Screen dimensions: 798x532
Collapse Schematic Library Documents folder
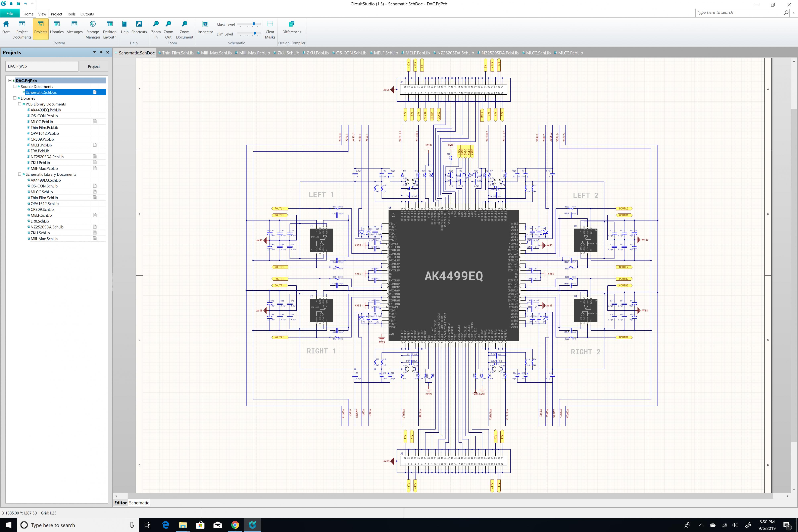20,174
